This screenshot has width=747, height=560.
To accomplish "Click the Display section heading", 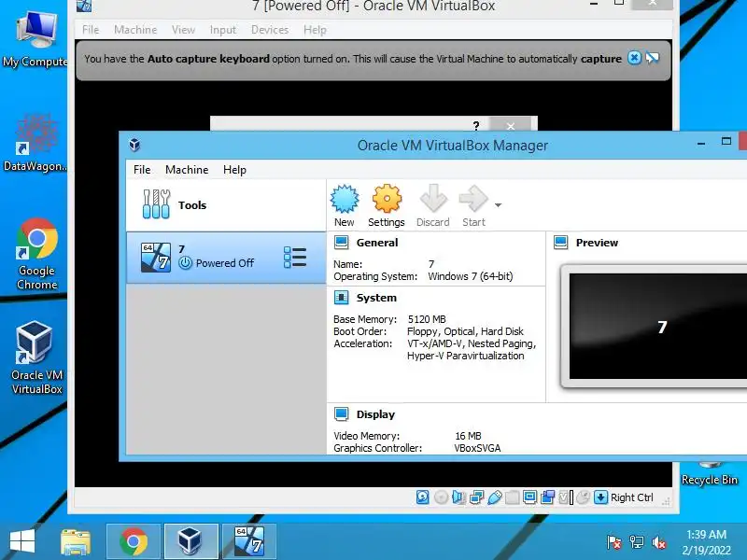I will tap(375, 414).
